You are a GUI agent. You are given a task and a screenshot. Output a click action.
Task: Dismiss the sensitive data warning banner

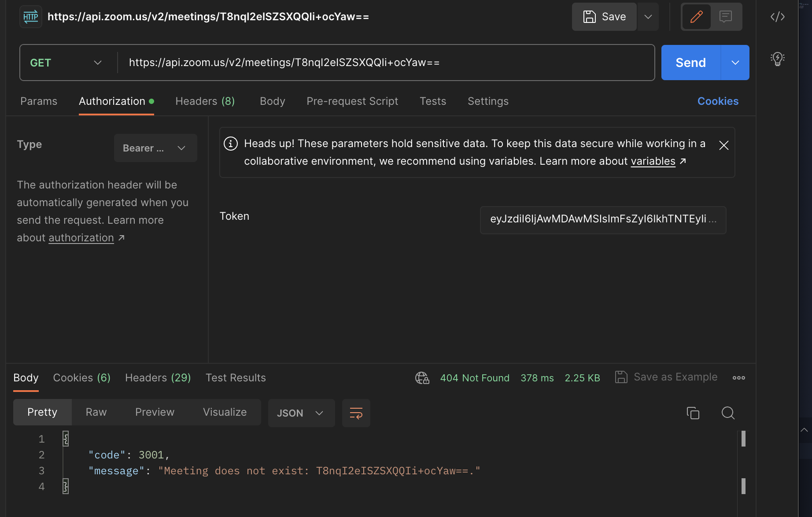(x=723, y=145)
